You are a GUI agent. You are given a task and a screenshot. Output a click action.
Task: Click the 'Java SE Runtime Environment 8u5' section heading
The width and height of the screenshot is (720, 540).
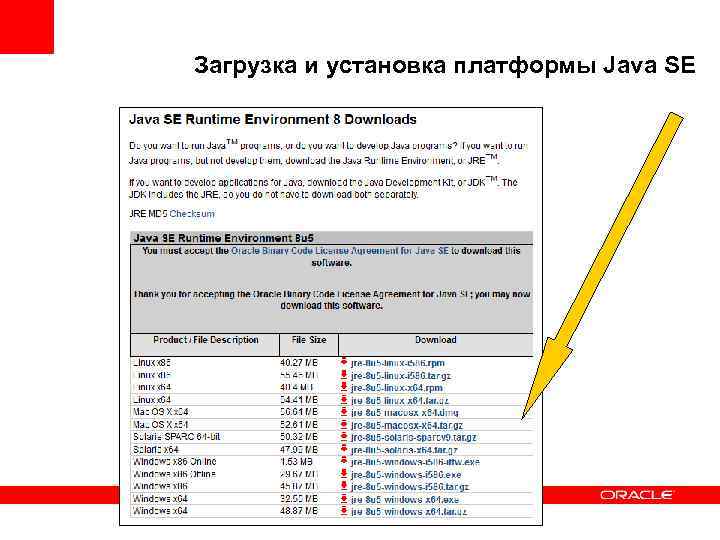pos(224,238)
